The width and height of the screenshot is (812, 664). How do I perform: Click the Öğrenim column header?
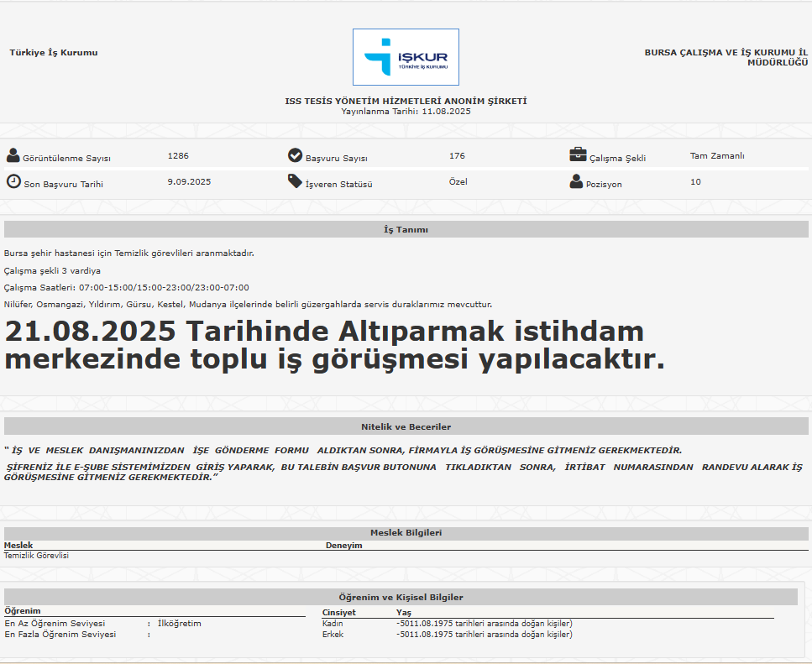(23, 610)
